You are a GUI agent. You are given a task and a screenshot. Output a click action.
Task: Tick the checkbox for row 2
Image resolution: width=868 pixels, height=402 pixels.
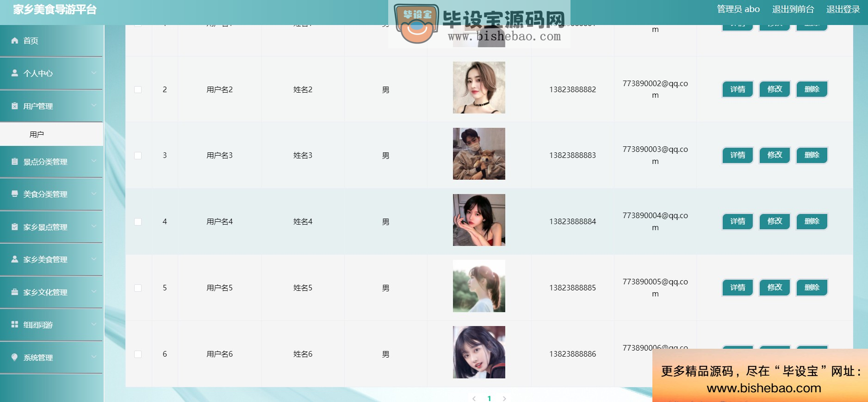point(138,90)
